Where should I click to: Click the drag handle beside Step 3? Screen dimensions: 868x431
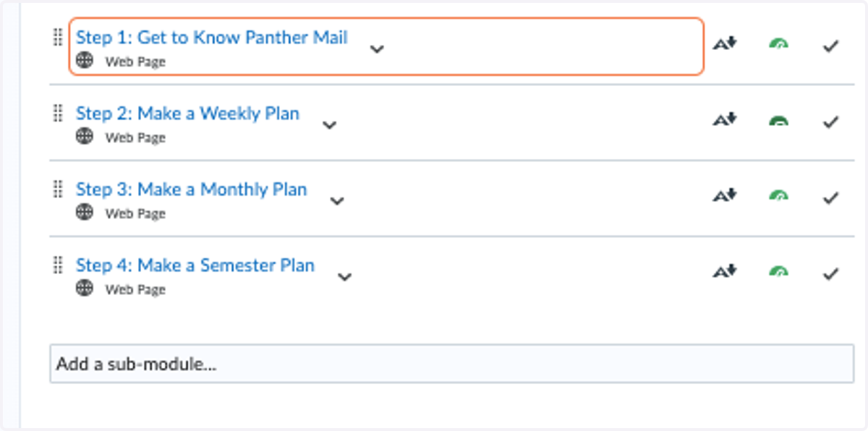tap(59, 189)
